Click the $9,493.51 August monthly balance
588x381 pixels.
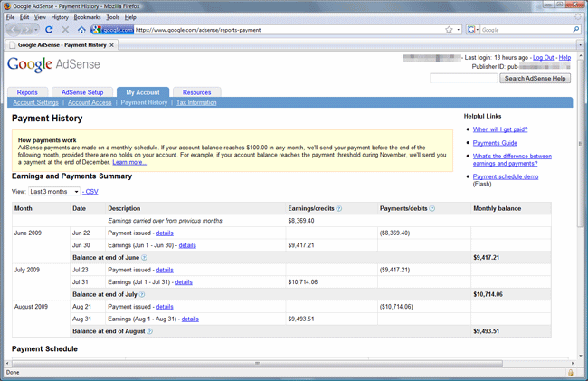486,331
